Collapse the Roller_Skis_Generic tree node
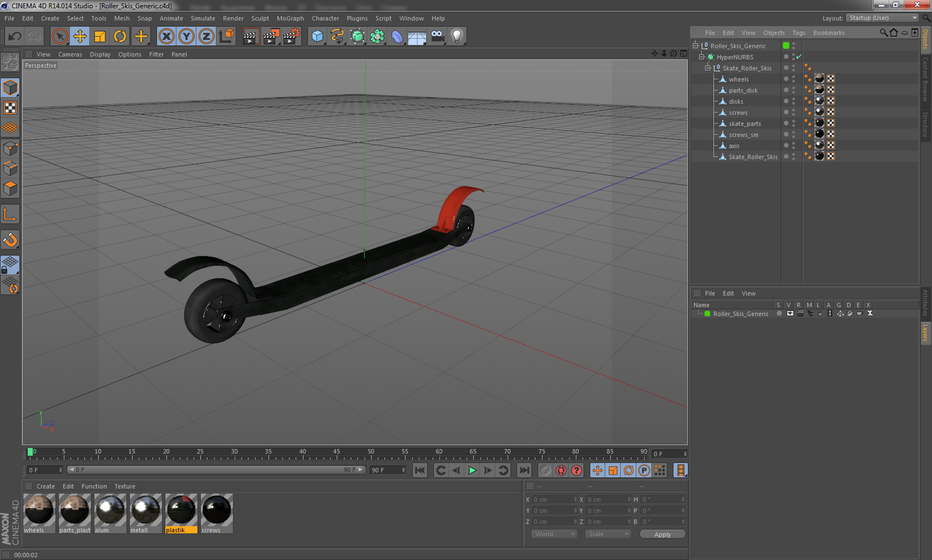The image size is (932, 560). point(695,45)
